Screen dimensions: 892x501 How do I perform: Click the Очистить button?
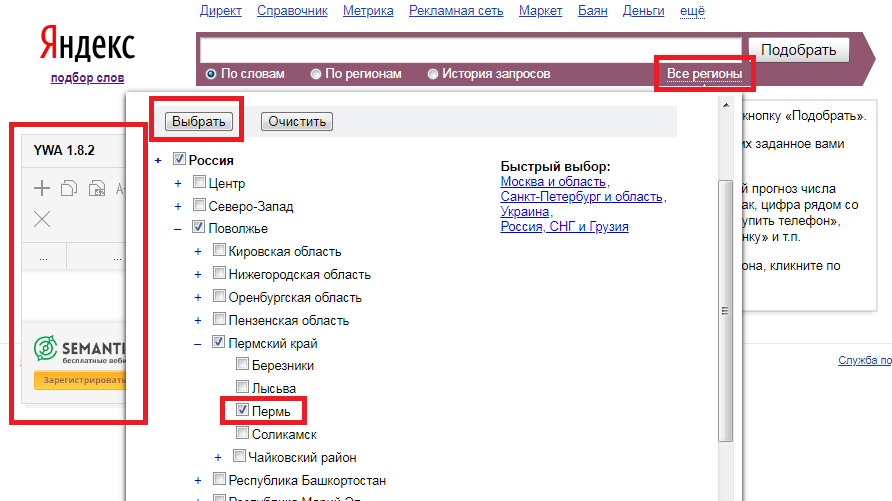coord(297,121)
